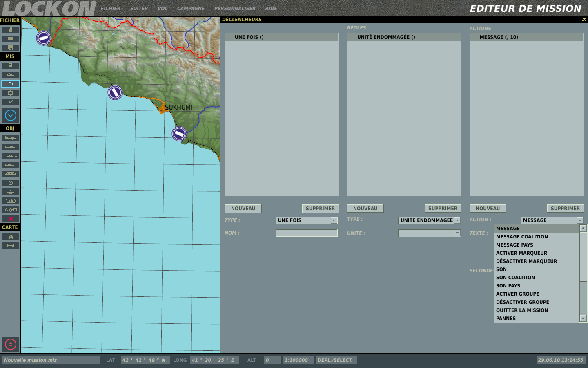Click the save mission floppy icon
This screenshot has height=368, width=588.
pyautogui.click(x=11, y=48)
